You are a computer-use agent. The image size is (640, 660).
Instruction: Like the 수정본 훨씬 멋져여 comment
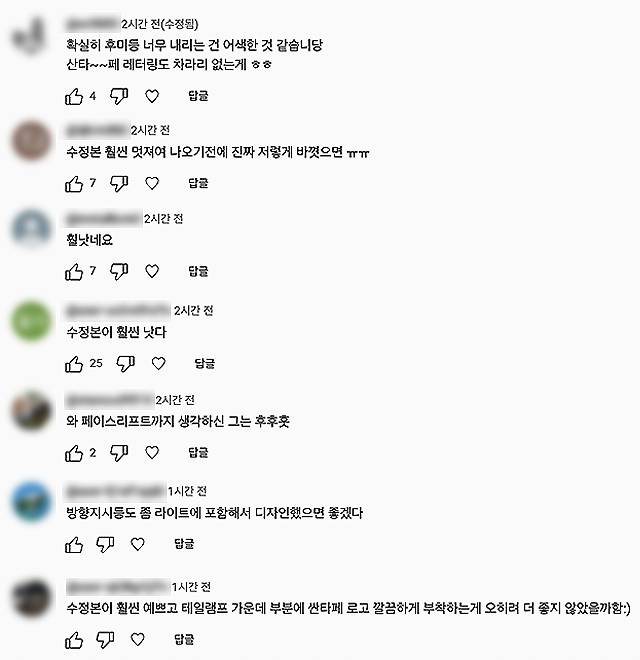pos(74,184)
